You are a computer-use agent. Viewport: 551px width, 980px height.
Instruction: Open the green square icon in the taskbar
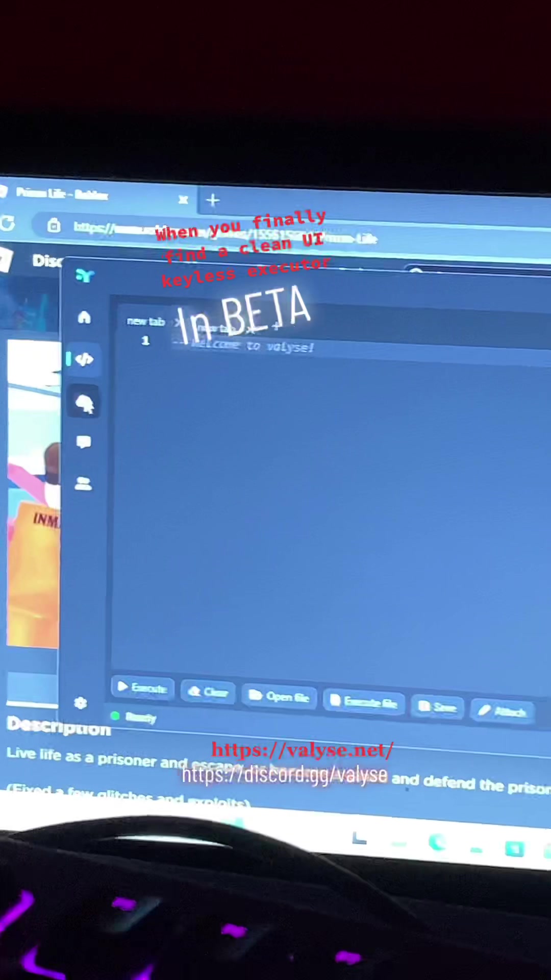(514, 849)
